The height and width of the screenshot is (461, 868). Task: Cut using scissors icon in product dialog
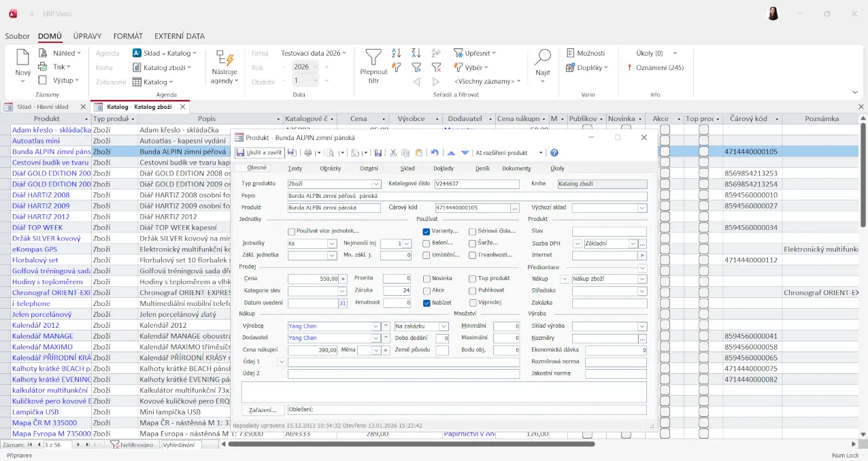tap(393, 153)
